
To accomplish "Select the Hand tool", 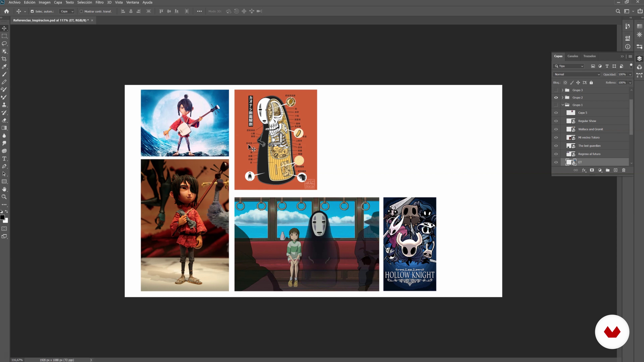I will coord(4,189).
